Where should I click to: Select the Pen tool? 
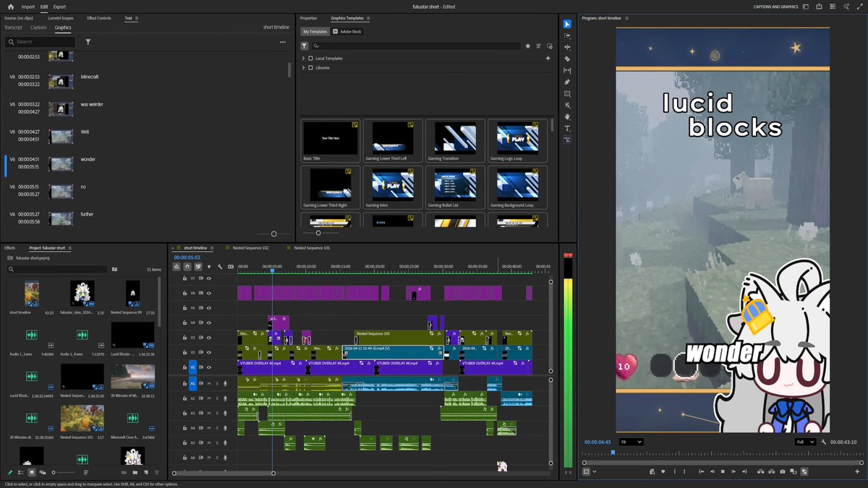[567, 82]
